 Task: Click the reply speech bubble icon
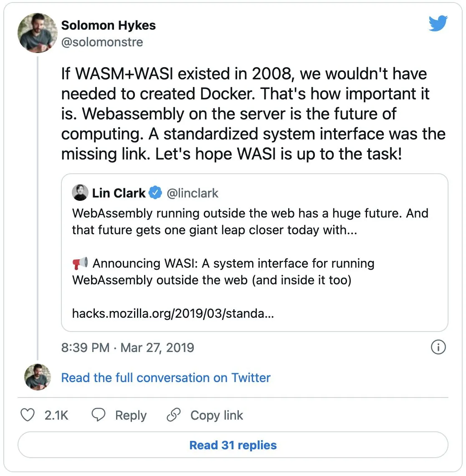click(x=99, y=415)
